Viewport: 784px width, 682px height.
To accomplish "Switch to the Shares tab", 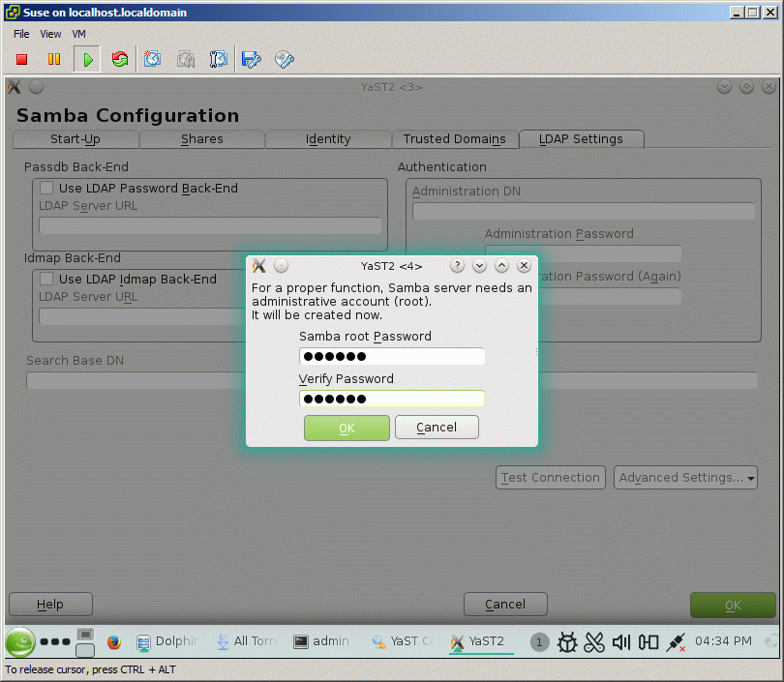I will [x=202, y=139].
